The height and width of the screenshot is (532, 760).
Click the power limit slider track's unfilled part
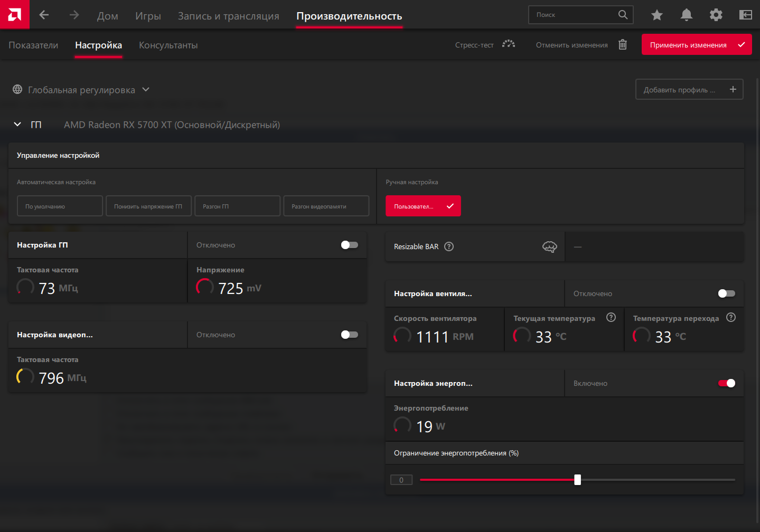click(658, 480)
